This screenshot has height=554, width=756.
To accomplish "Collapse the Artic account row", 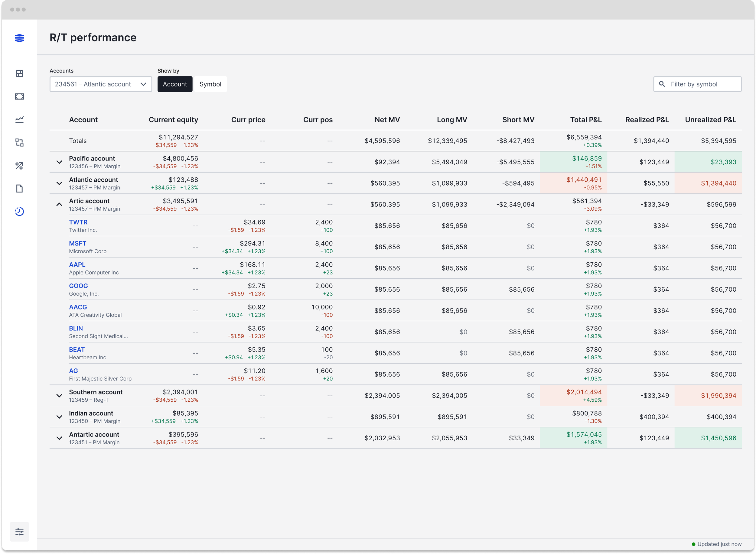I will click(x=59, y=204).
